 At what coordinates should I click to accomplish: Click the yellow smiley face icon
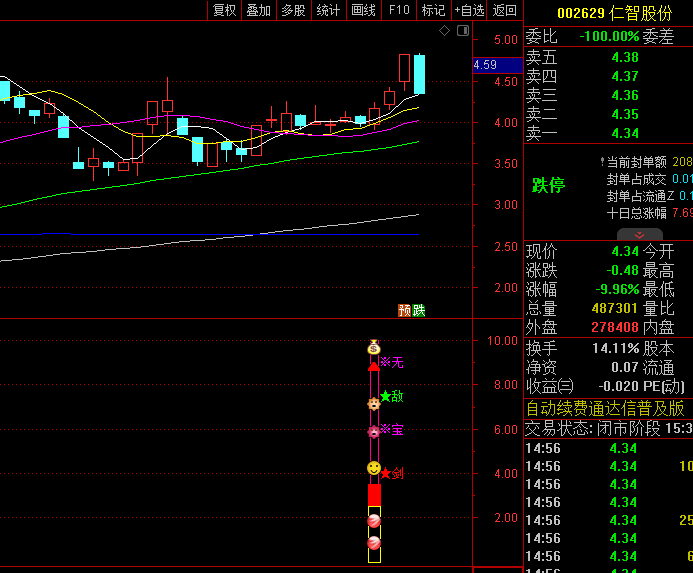coord(374,468)
